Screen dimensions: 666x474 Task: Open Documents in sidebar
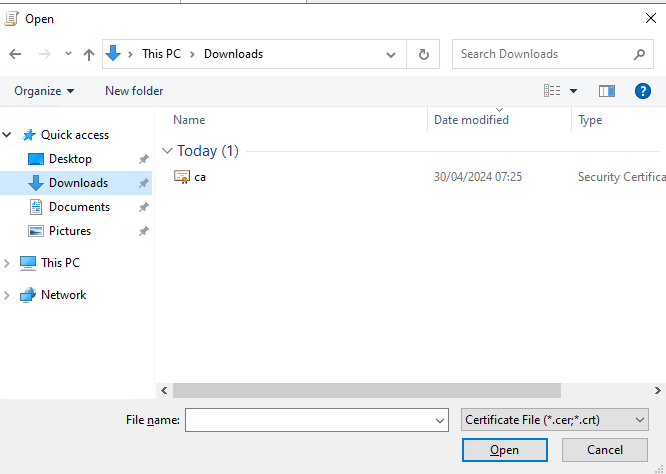coord(79,207)
